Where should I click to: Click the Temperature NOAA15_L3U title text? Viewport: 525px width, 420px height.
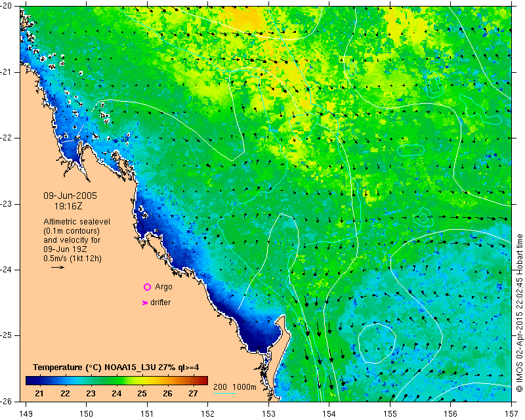(x=116, y=367)
